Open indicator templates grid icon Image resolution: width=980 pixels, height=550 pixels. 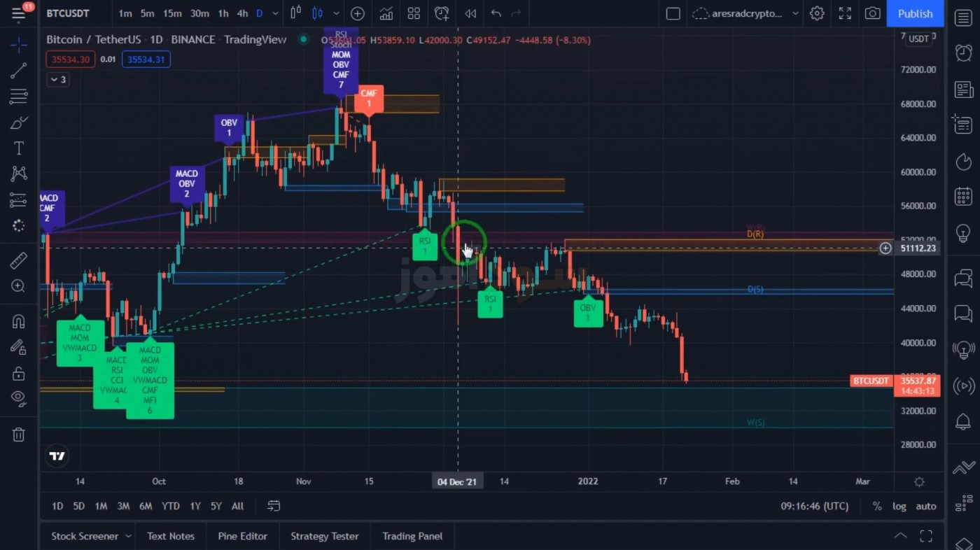click(414, 13)
